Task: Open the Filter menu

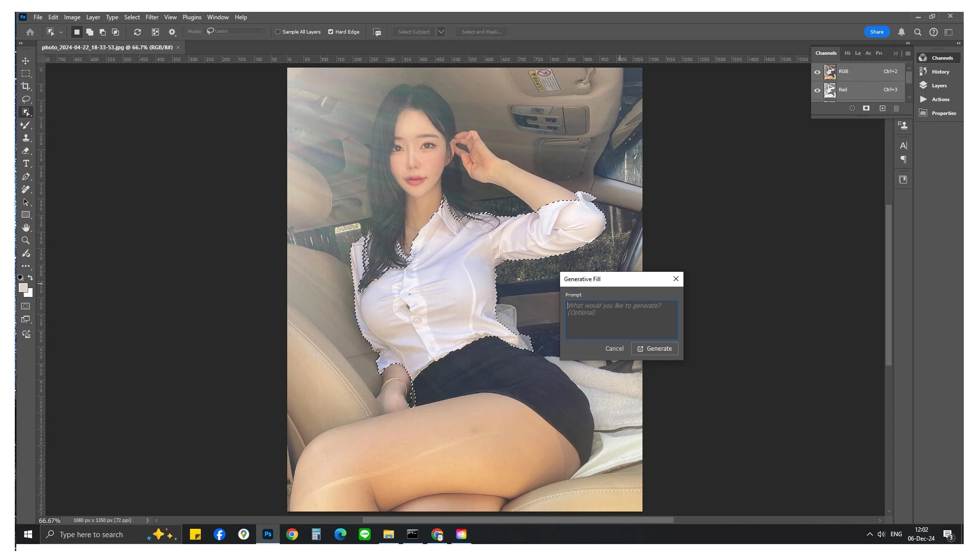Action: (x=151, y=17)
